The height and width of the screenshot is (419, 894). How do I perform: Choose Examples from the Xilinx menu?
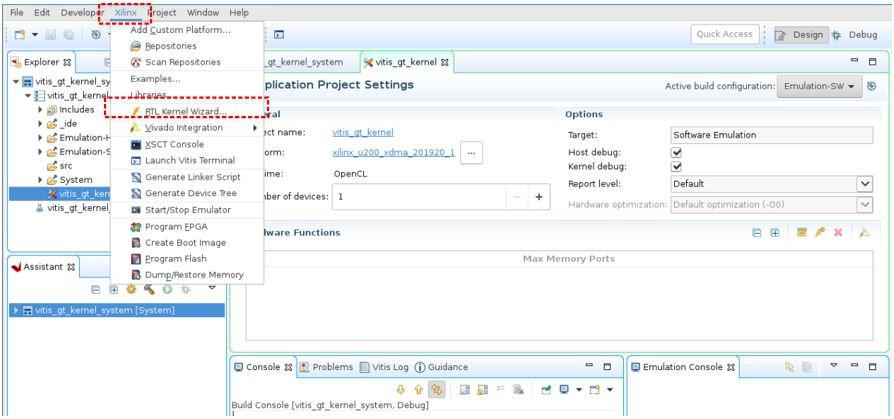coord(155,79)
